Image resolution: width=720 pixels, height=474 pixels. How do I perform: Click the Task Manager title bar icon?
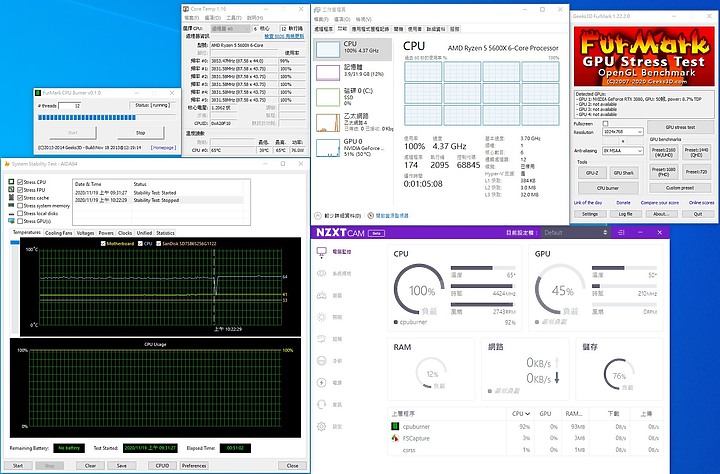pos(317,9)
